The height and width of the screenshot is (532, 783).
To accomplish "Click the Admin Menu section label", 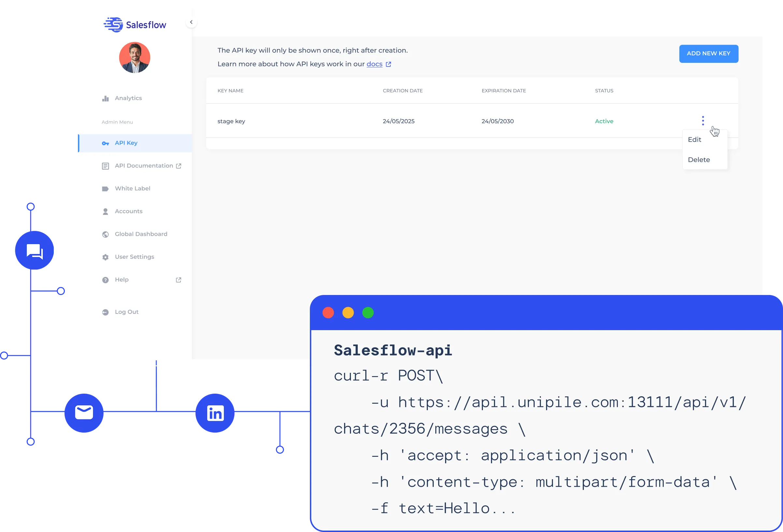I will (x=117, y=122).
